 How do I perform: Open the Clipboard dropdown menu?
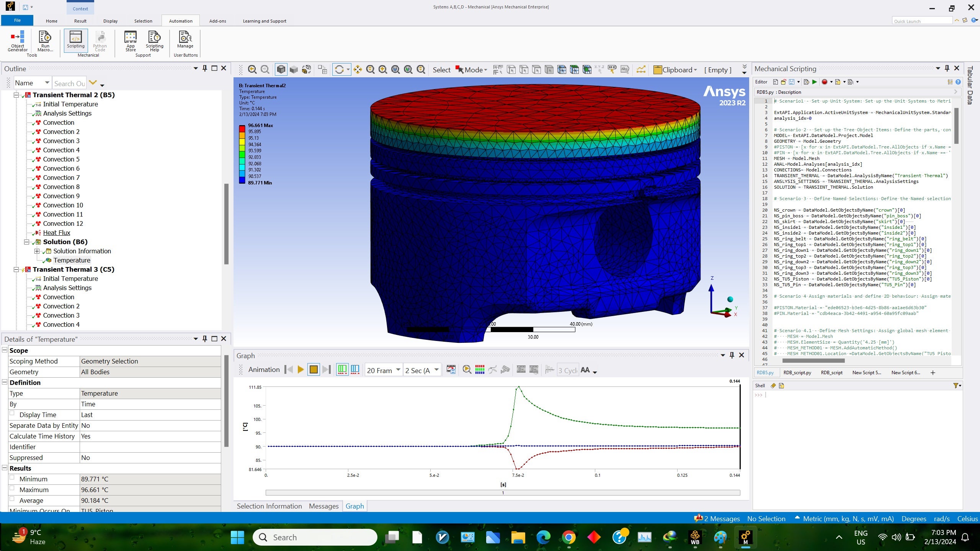[675, 70]
